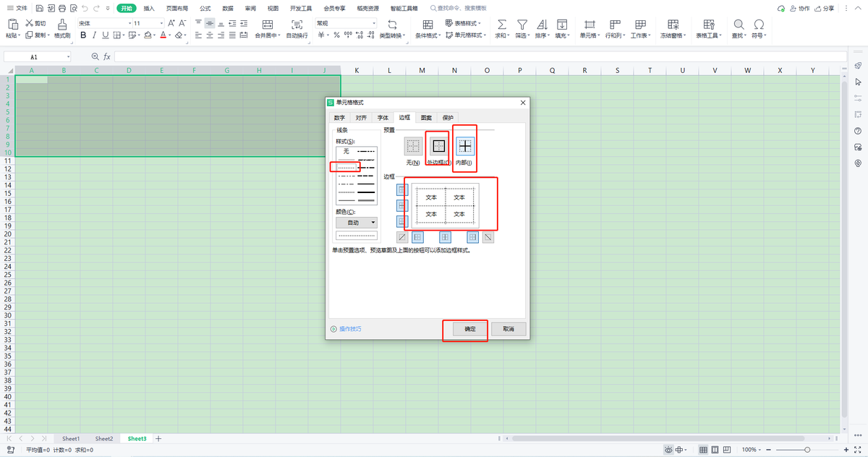
Task: Click the Fill (填充) icon
Action: point(562,24)
